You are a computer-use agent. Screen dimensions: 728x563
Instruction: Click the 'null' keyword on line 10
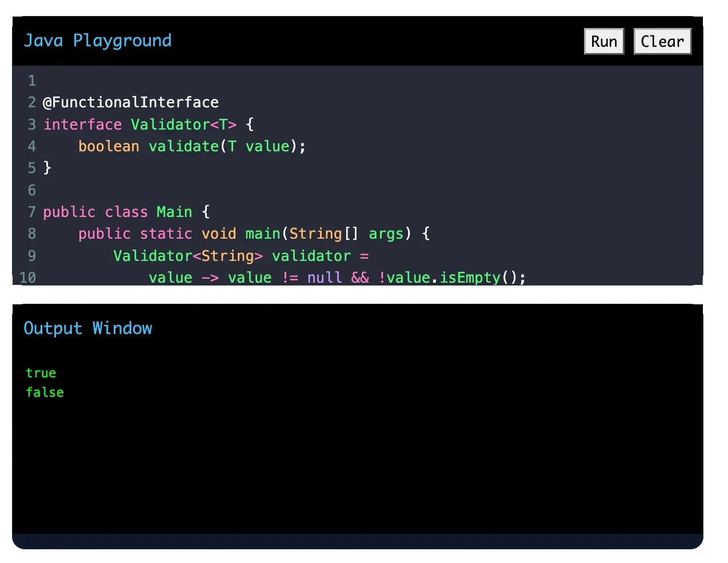tap(325, 278)
